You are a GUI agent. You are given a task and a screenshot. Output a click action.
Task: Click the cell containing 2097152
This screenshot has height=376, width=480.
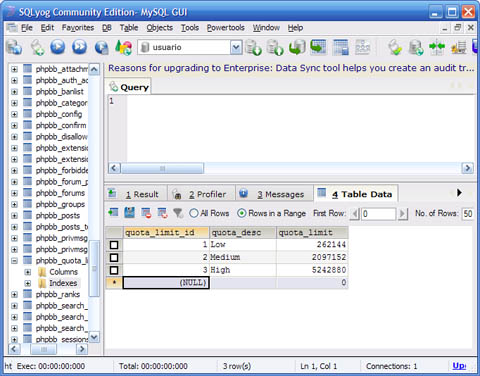(x=312, y=257)
